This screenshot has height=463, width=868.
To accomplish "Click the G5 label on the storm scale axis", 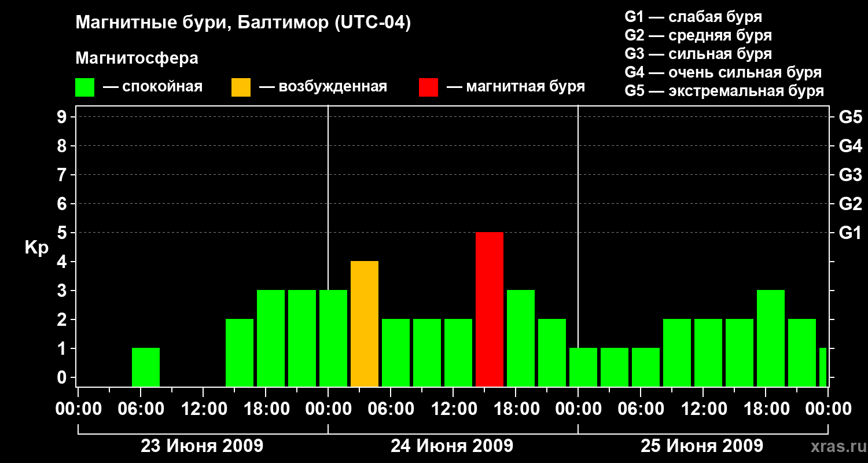I will click(x=850, y=117).
